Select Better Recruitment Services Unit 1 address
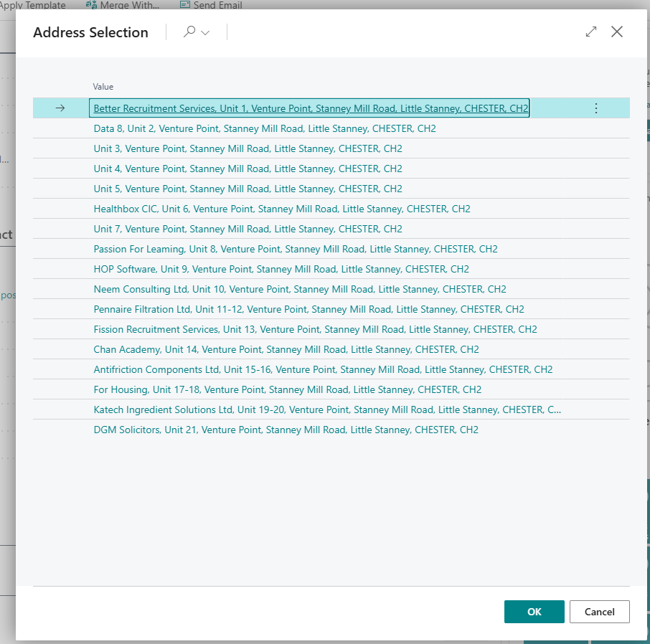This screenshot has height=644, width=650. [310, 108]
